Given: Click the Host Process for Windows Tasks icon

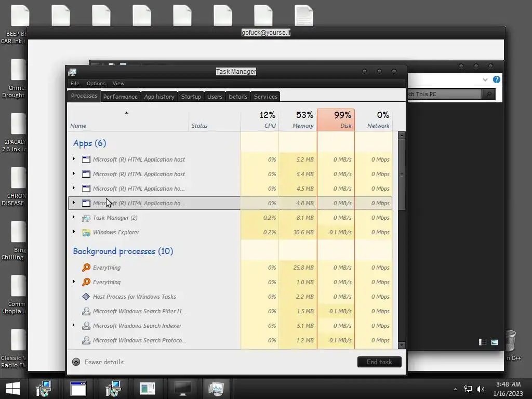Looking at the screenshot, I should [x=86, y=297].
